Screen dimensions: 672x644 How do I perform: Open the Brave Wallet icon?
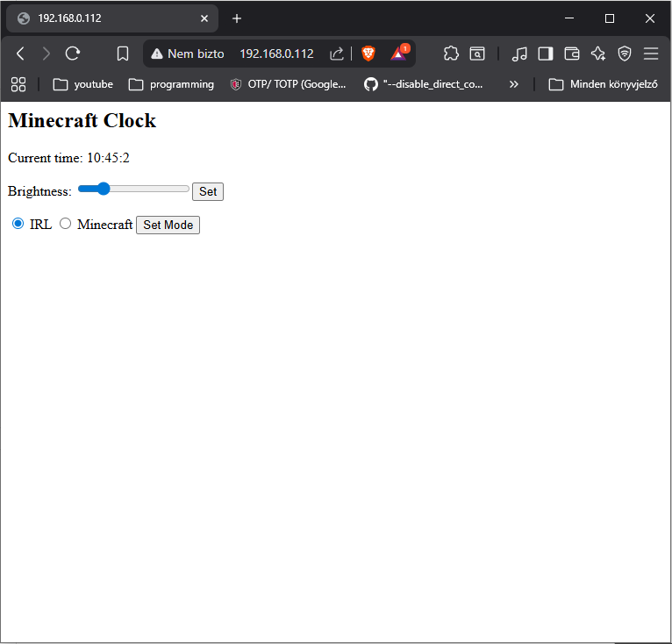[x=572, y=54]
